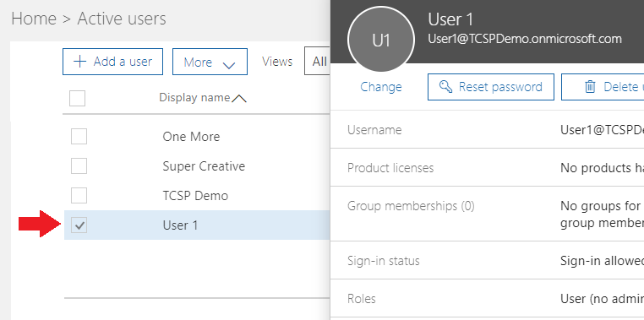
Task: Click the plus icon in Add a user
Action: tap(79, 62)
